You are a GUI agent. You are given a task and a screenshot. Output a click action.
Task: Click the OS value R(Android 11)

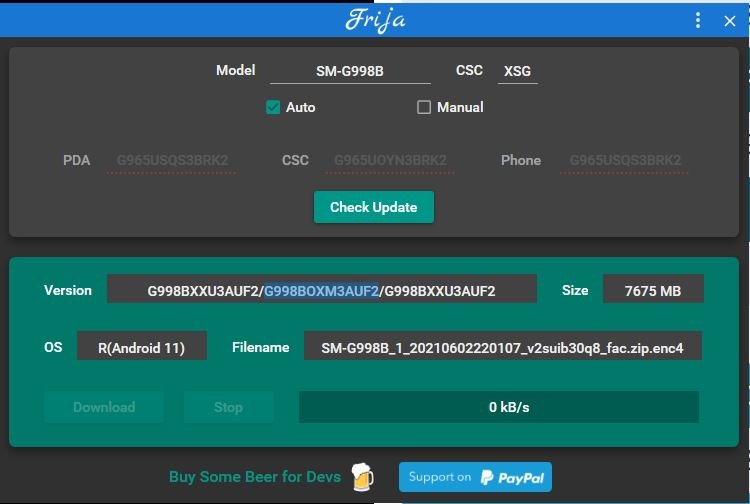pyautogui.click(x=142, y=347)
